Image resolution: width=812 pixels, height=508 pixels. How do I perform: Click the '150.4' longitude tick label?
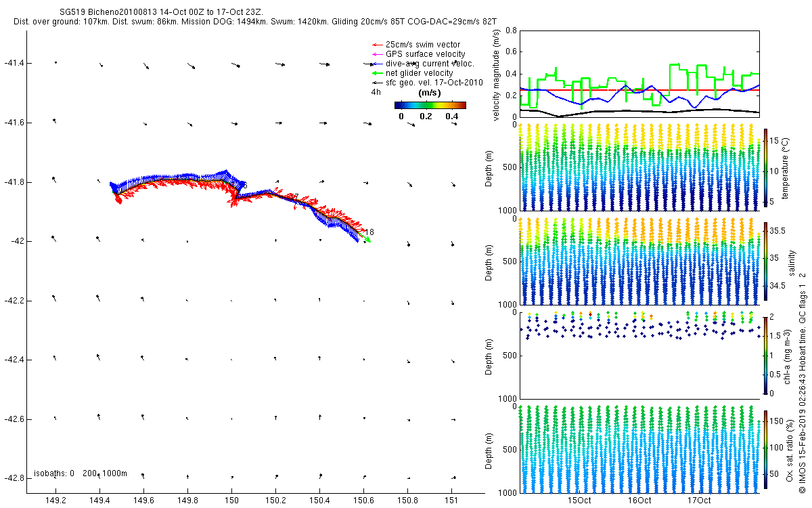319,501
